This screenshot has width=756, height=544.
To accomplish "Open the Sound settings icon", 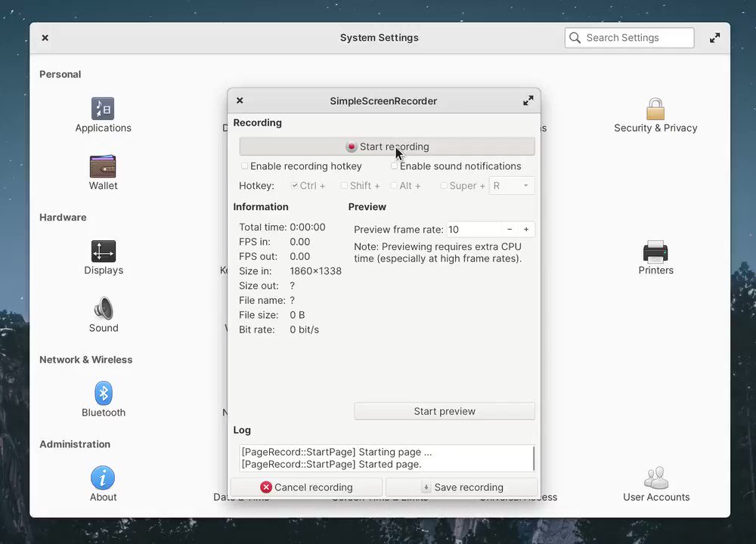I will point(103,309).
